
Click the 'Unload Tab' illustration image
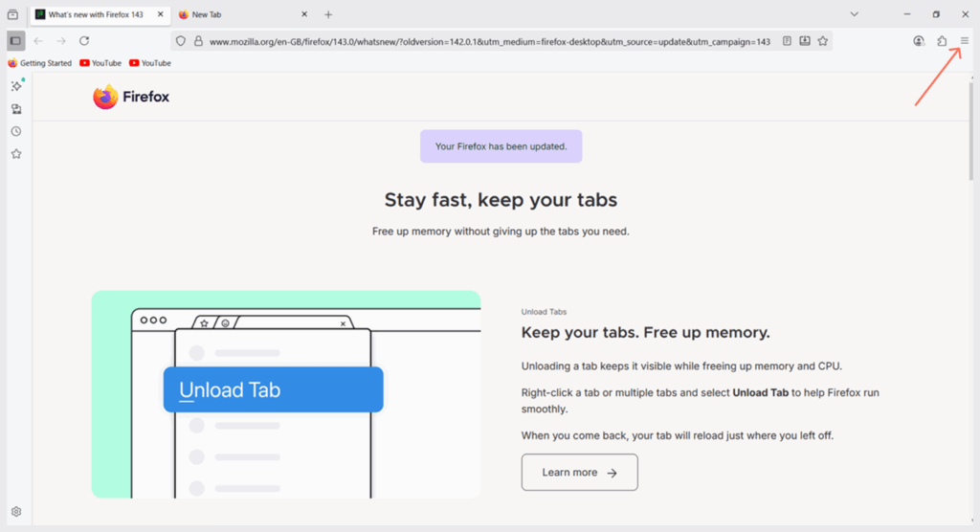[285, 394]
